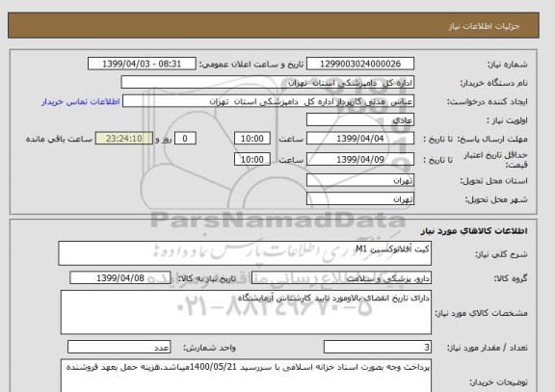Click the label شماره نیاز
This screenshot has height=392, width=555.
(508, 65)
